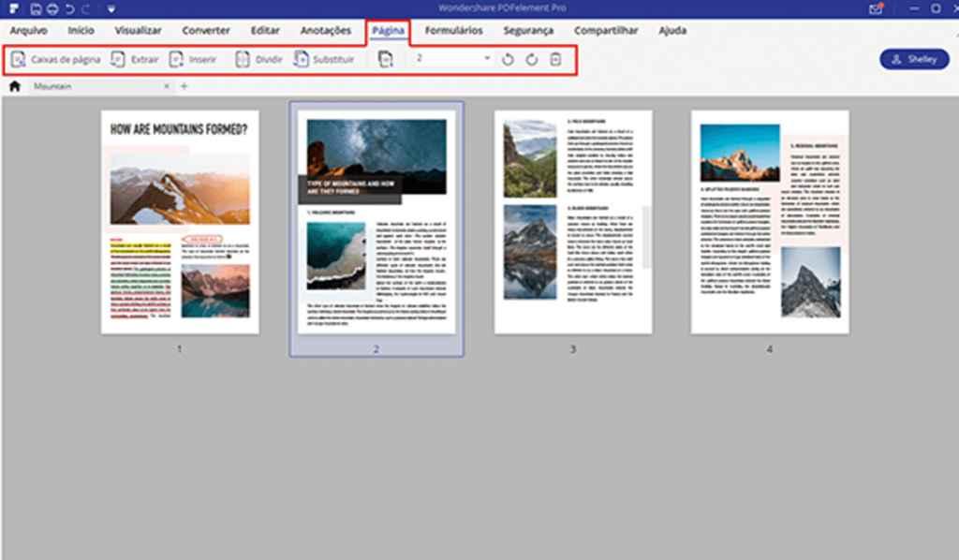959x560 pixels.
Task: Delete selected page with the trash icon
Action: 555,59
